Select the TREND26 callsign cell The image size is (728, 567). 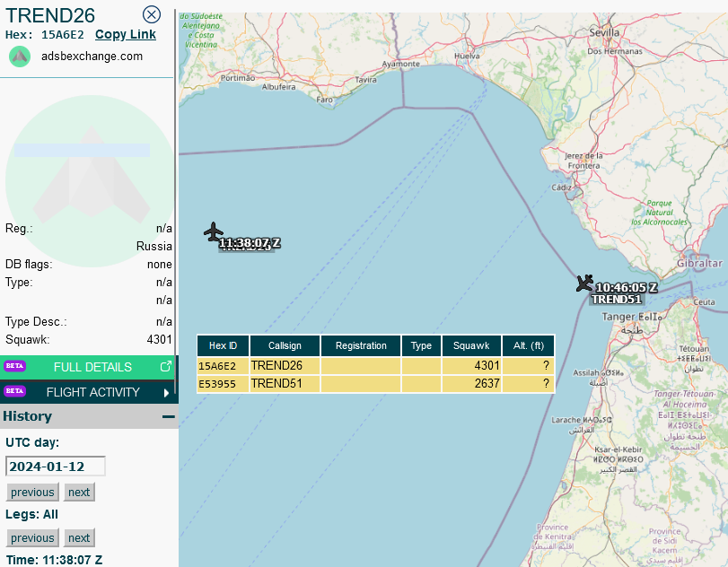(285, 366)
